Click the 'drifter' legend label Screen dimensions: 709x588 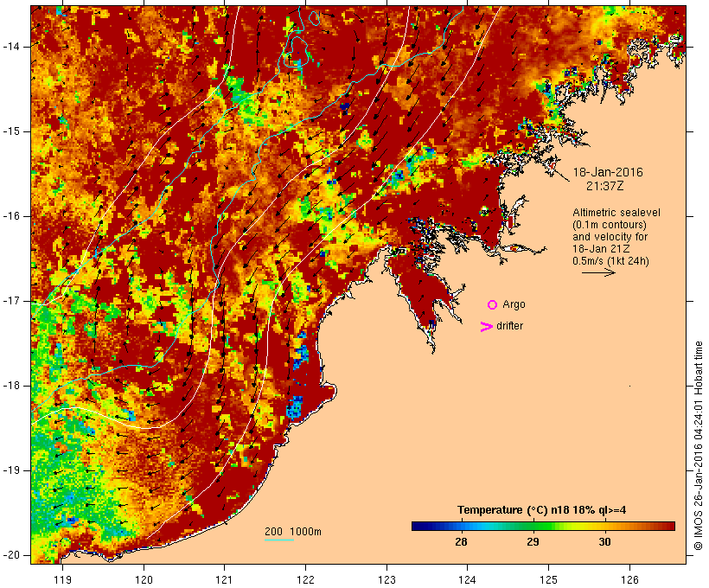[509, 326]
